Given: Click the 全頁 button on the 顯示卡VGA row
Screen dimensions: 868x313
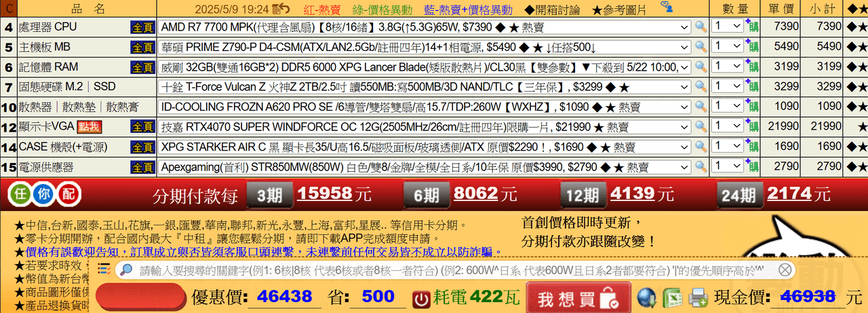Looking at the screenshot, I should [142, 127].
